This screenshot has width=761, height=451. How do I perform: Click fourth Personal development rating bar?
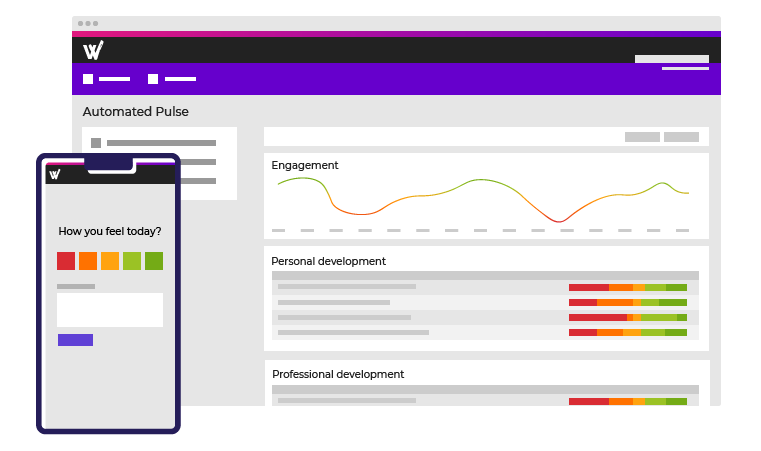[628, 333]
